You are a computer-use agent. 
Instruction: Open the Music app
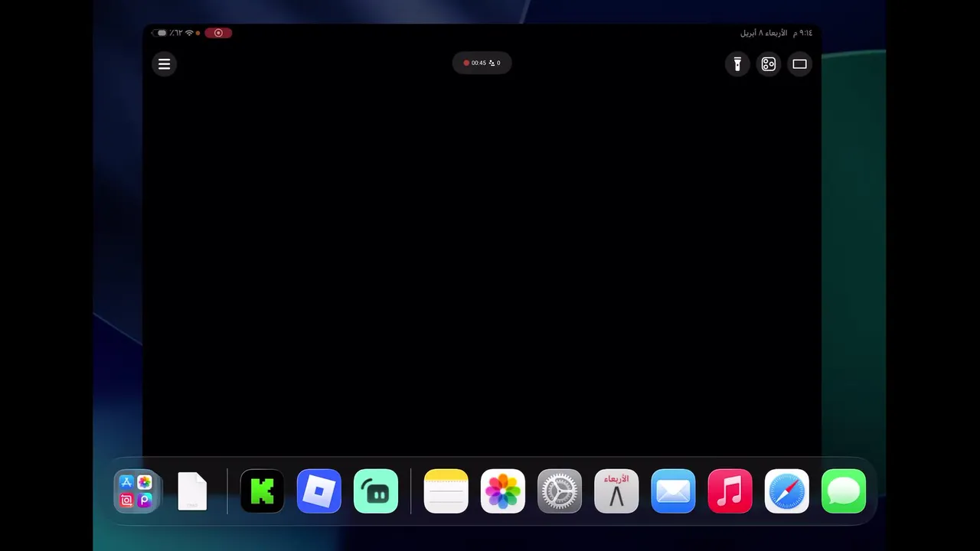(x=730, y=491)
